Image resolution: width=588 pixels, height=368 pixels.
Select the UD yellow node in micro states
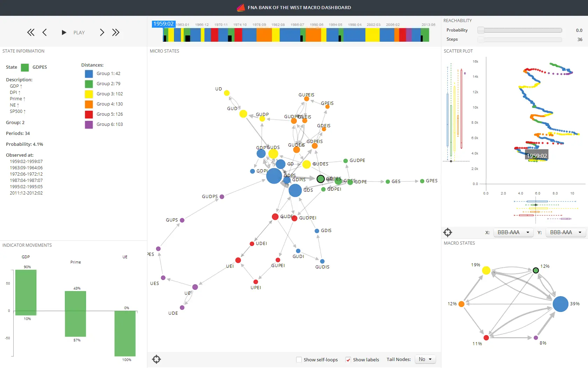coord(227,93)
